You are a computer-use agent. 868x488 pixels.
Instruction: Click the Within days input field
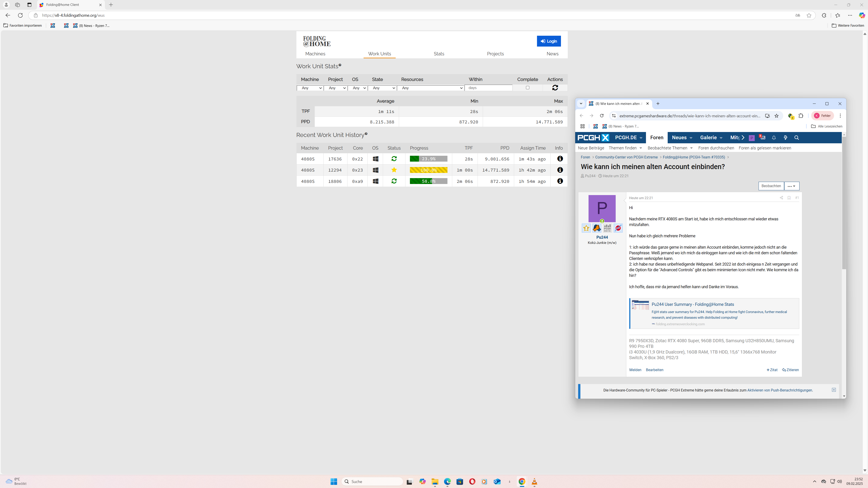tap(488, 88)
